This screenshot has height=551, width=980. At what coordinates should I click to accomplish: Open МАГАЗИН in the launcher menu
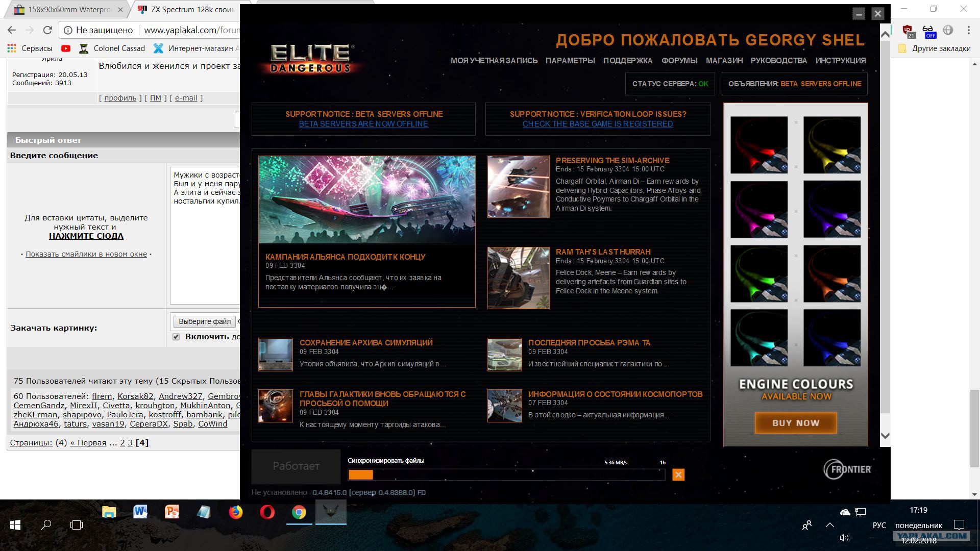[x=724, y=61]
